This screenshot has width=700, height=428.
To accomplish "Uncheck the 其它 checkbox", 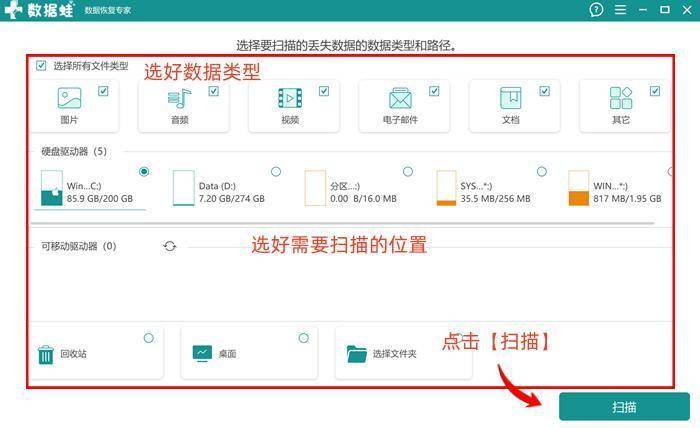I will tap(655, 91).
